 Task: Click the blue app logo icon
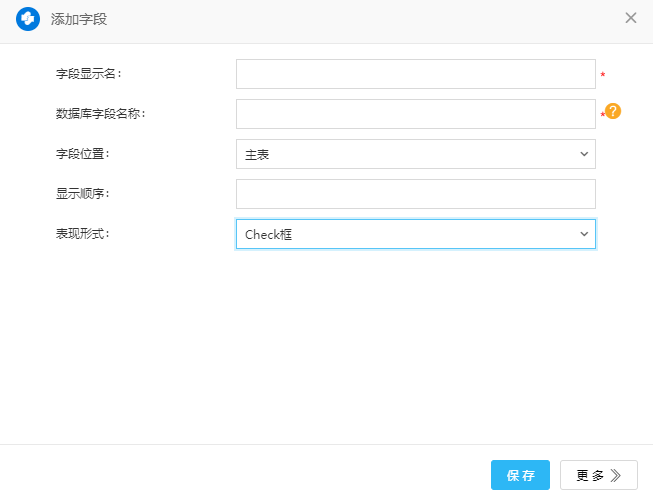(x=28, y=18)
